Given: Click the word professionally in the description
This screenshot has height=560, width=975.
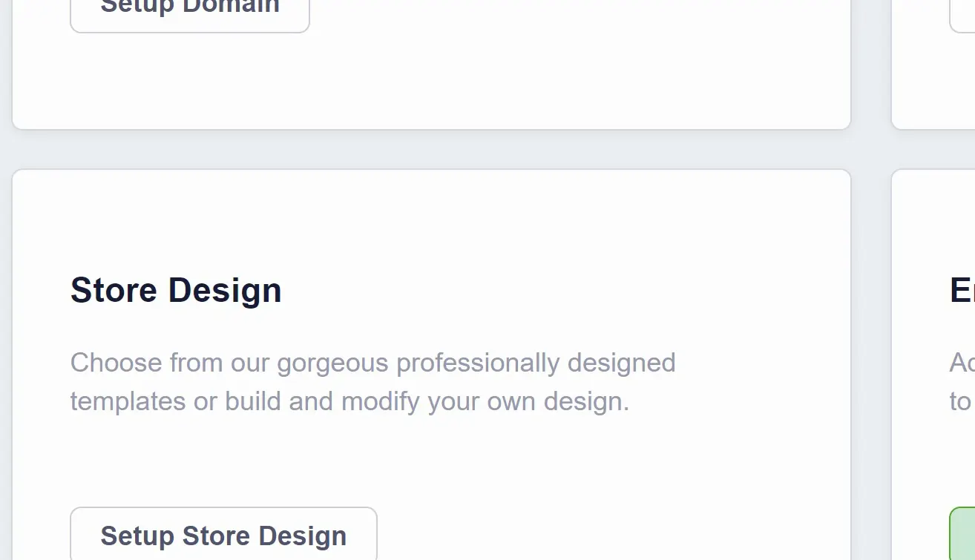Looking at the screenshot, I should pyautogui.click(x=478, y=364).
